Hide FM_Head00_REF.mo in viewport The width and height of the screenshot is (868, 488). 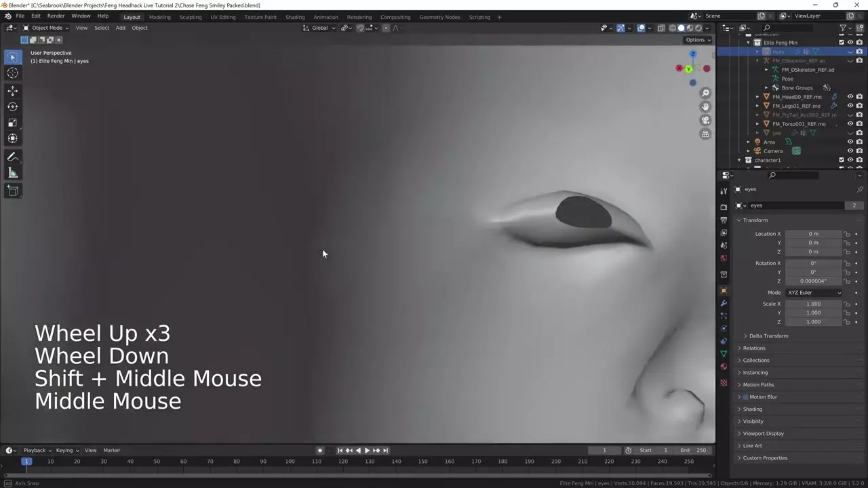850,97
